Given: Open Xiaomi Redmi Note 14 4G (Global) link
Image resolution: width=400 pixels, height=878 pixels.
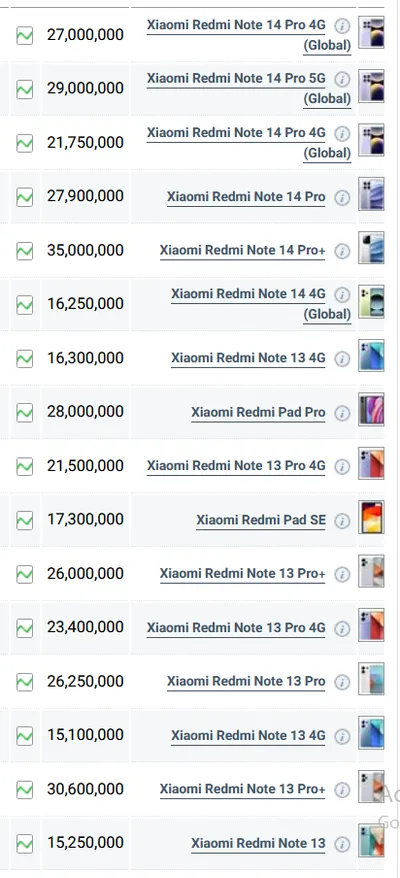Looking at the screenshot, I should coord(261,304).
